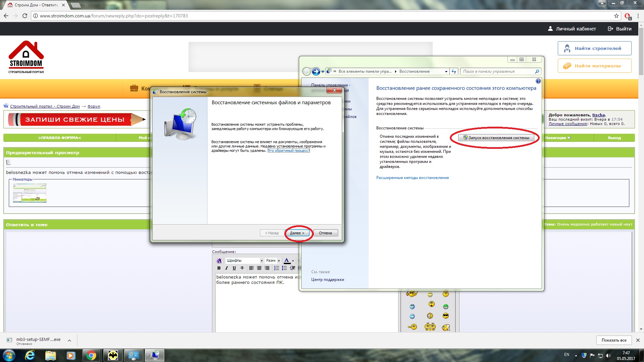Click the refresh icon beside address path
Image resolution: width=644 pixels, height=362 pixels.
[454, 71]
